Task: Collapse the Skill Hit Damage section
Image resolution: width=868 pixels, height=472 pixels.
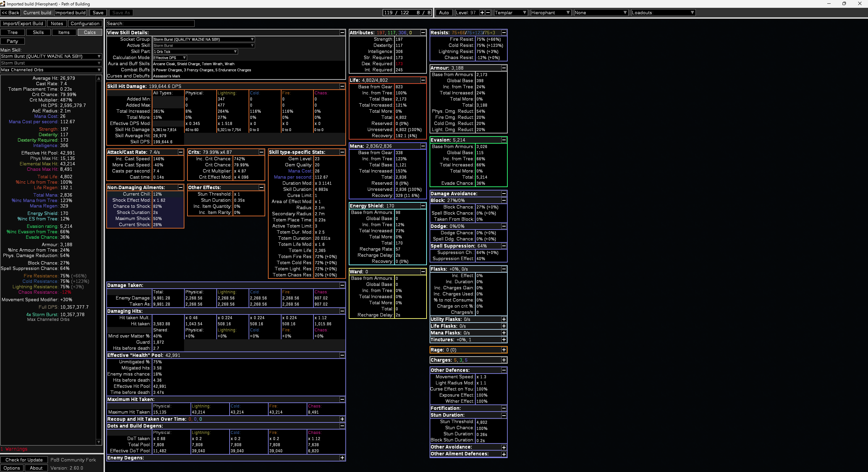Action: click(x=342, y=86)
